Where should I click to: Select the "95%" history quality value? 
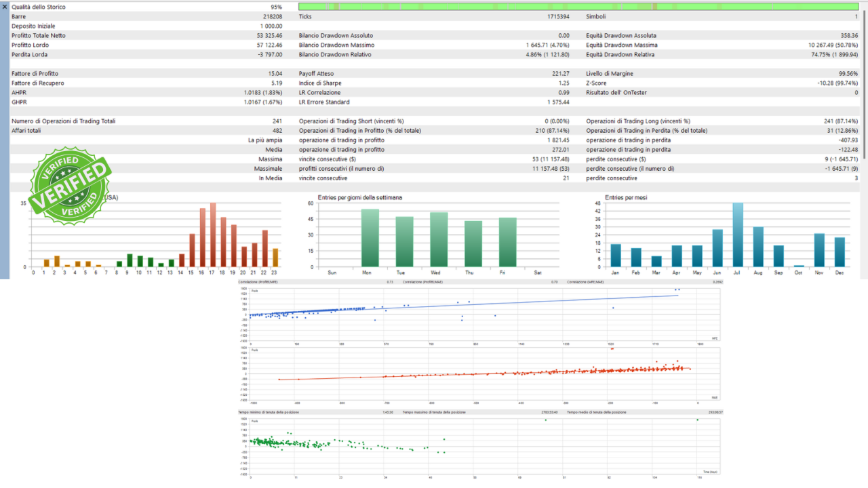point(276,7)
